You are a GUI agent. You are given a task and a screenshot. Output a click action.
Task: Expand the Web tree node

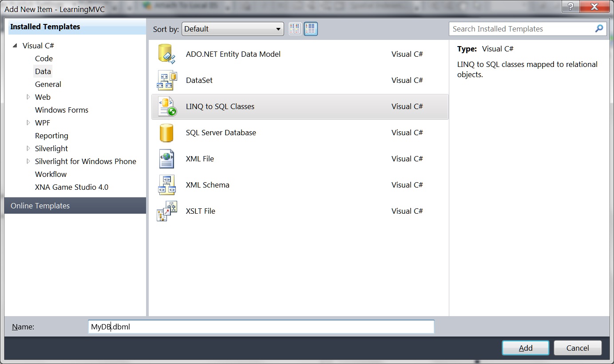coord(28,97)
